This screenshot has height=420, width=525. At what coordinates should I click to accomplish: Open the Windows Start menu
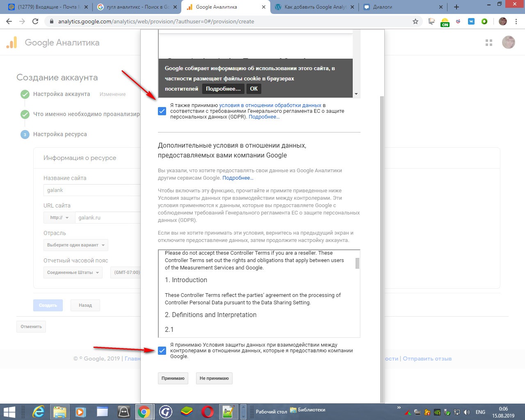click(x=9, y=412)
